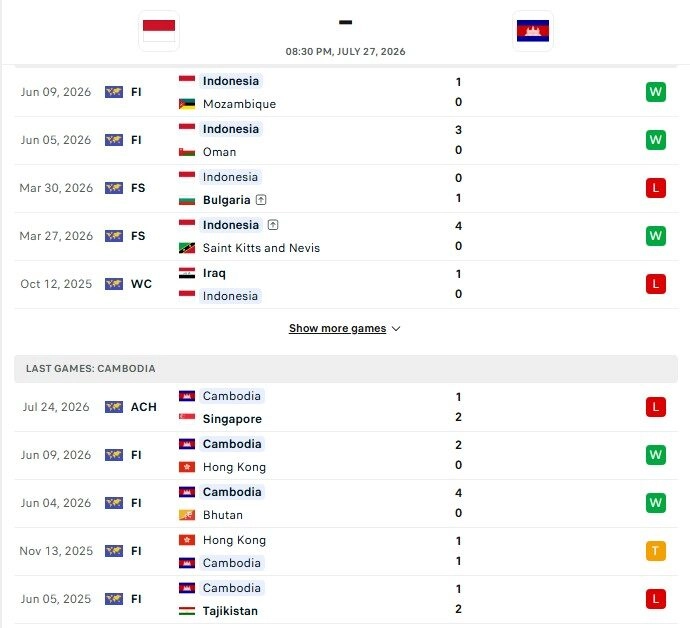This screenshot has height=628, width=690.
Task: Click the Indonesia flag in the match header
Action: click(159, 31)
